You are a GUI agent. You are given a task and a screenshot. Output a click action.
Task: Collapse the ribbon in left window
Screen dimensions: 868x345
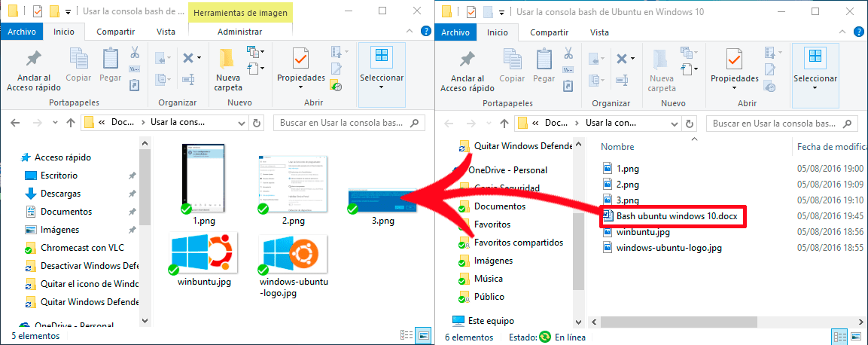[x=410, y=32]
